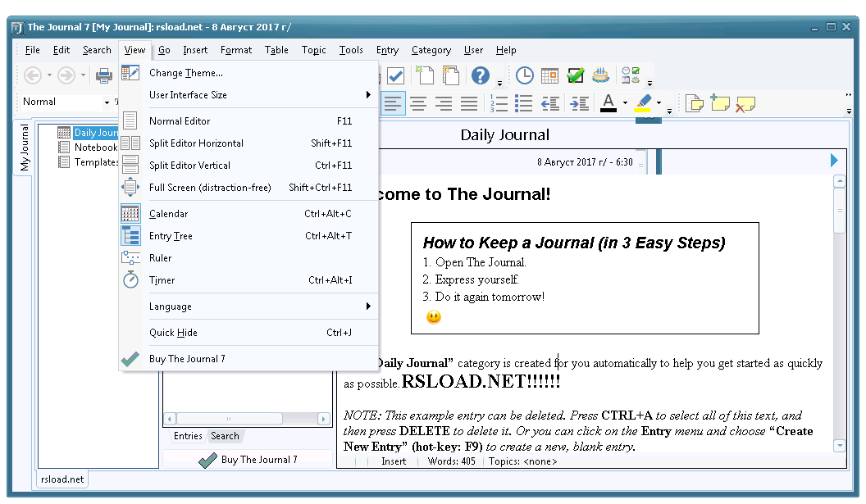Increase paragraph indent

coord(579,103)
